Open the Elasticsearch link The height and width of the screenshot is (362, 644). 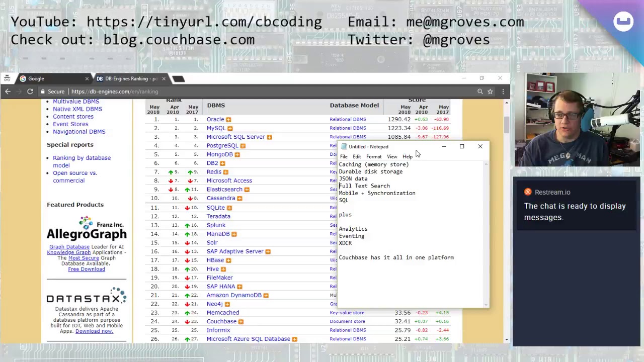[224, 190]
